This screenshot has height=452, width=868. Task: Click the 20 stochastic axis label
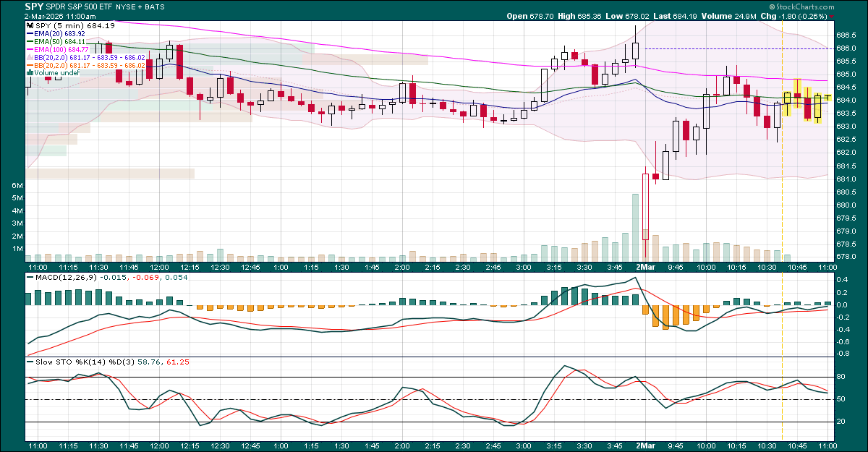(x=842, y=422)
